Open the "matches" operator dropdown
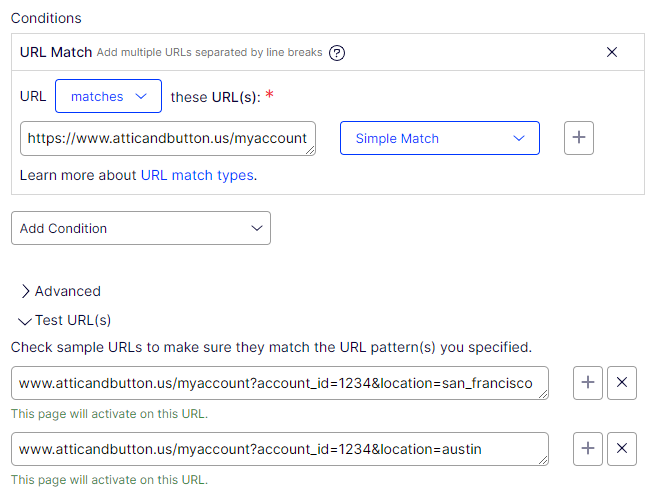This screenshot has width=656, height=493. [x=108, y=97]
